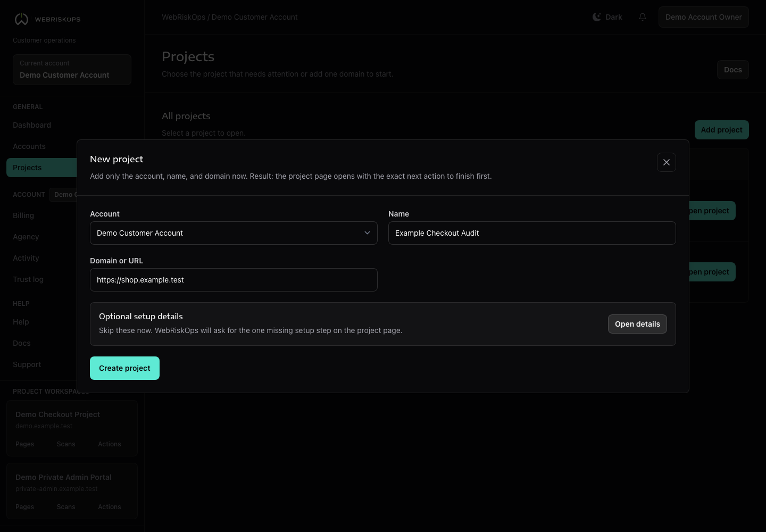
Task: Open Pages under Demo Checkout Project
Action: click(x=24, y=444)
